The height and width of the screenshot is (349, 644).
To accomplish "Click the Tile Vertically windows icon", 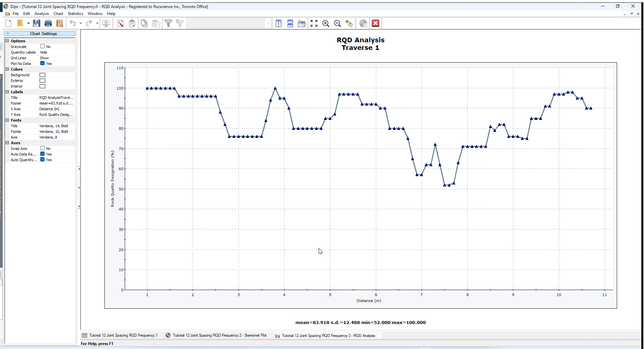I will point(278,23).
